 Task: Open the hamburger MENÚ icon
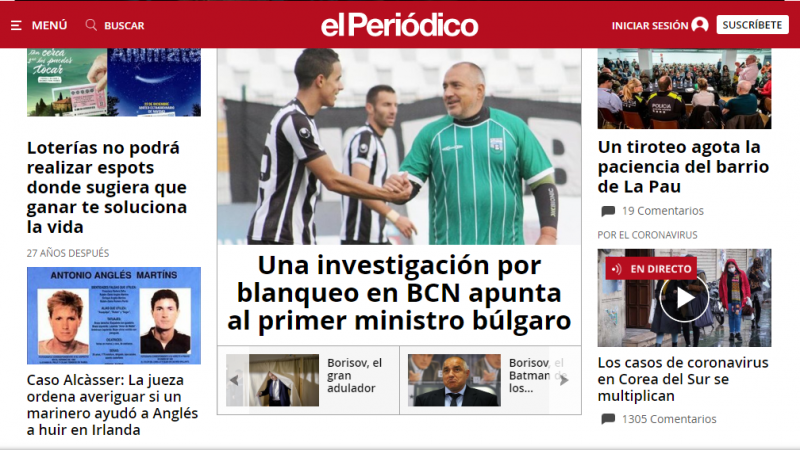point(16,26)
